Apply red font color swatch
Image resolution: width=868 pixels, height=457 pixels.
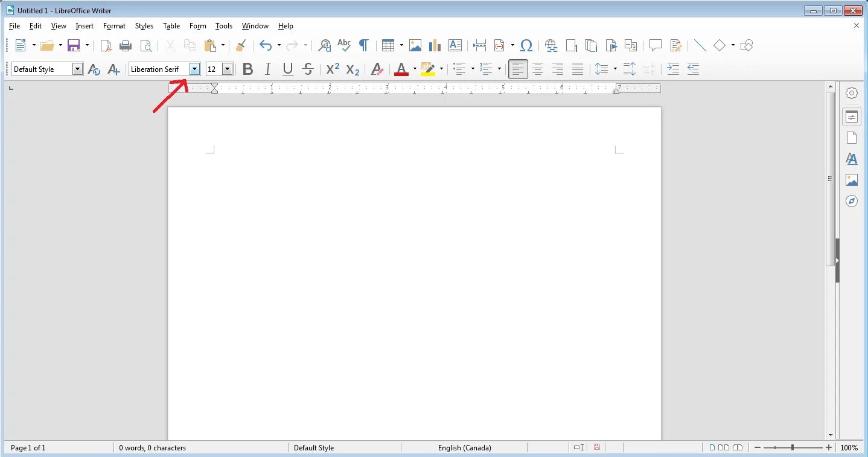(x=401, y=69)
